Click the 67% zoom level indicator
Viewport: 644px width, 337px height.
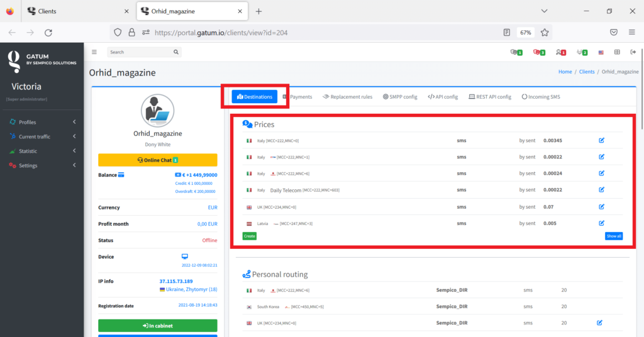point(525,33)
